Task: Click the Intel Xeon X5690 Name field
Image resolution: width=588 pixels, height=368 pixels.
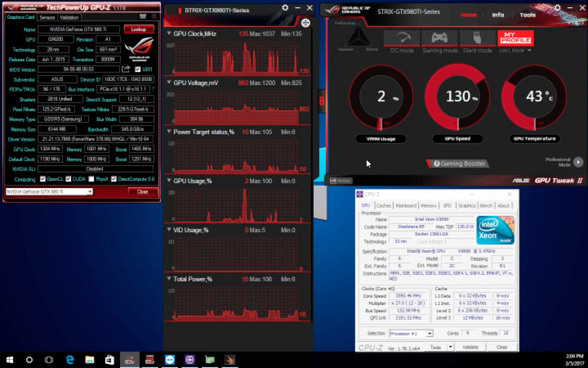Action: 432,219
